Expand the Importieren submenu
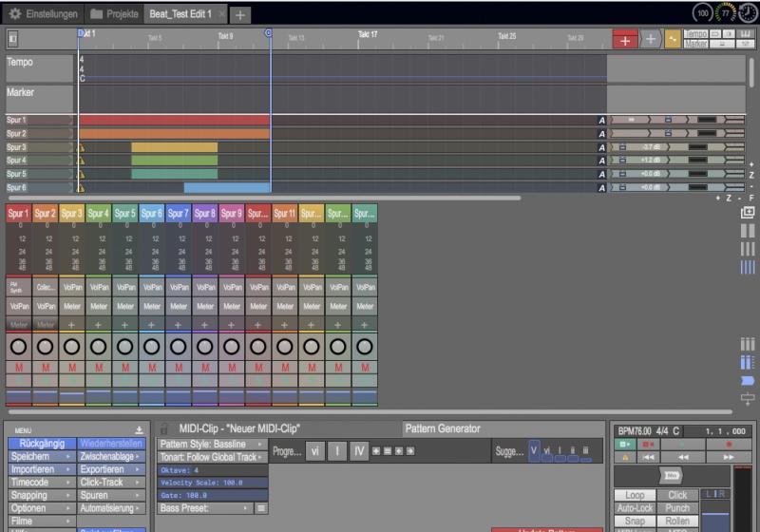 tap(42, 469)
